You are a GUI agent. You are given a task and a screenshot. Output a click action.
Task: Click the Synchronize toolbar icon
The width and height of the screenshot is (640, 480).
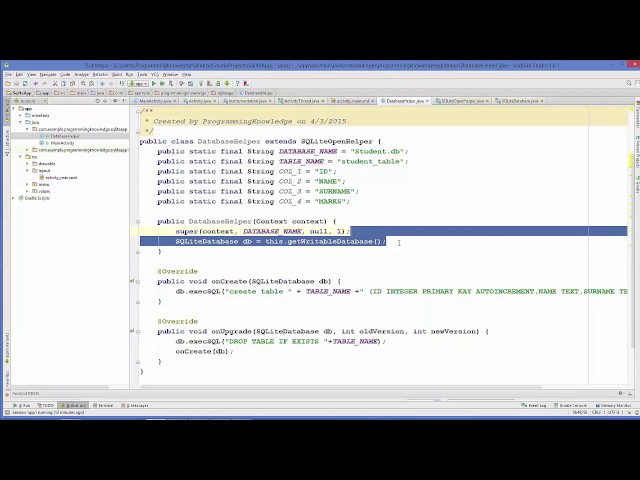click(x=25, y=83)
